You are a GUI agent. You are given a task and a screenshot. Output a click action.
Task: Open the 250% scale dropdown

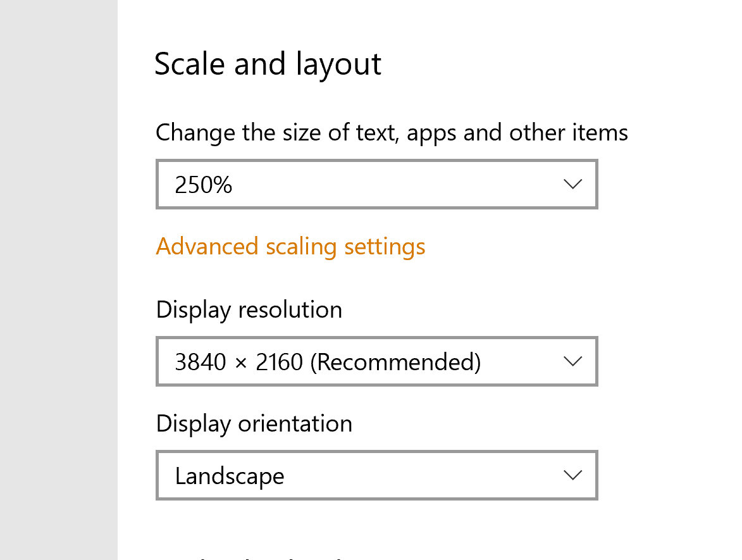click(x=376, y=184)
